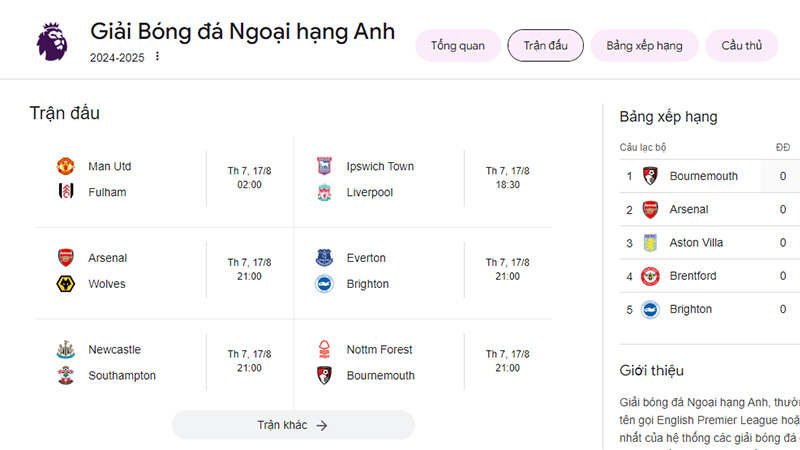Viewport: 800px width, 450px height.
Task: Open the Cầu thủ tab
Action: point(742,45)
